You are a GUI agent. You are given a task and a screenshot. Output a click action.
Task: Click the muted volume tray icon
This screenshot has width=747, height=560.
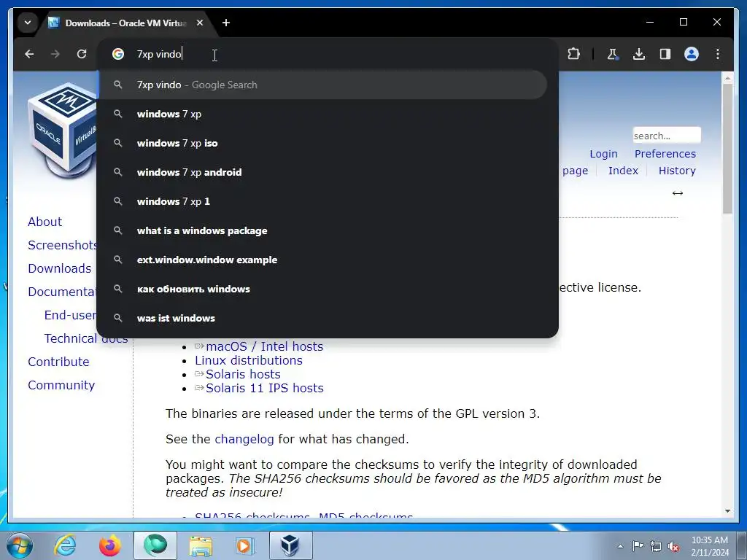pos(673,546)
